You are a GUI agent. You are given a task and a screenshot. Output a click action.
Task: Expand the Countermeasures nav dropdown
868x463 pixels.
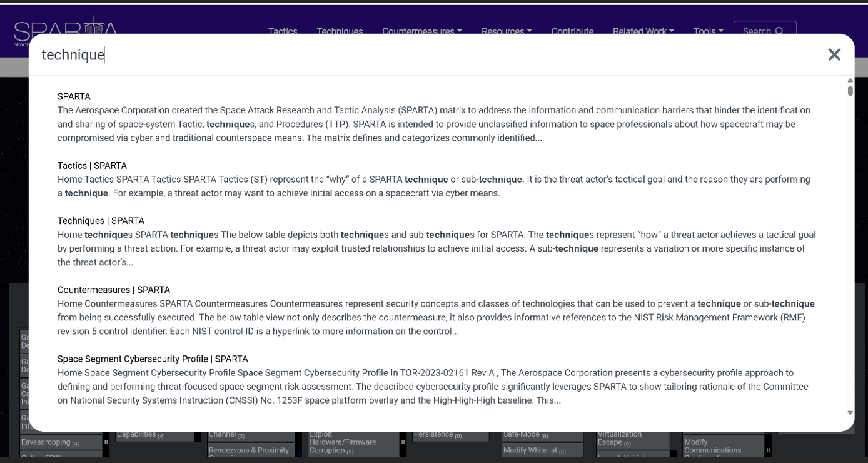click(x=422, y=31)
